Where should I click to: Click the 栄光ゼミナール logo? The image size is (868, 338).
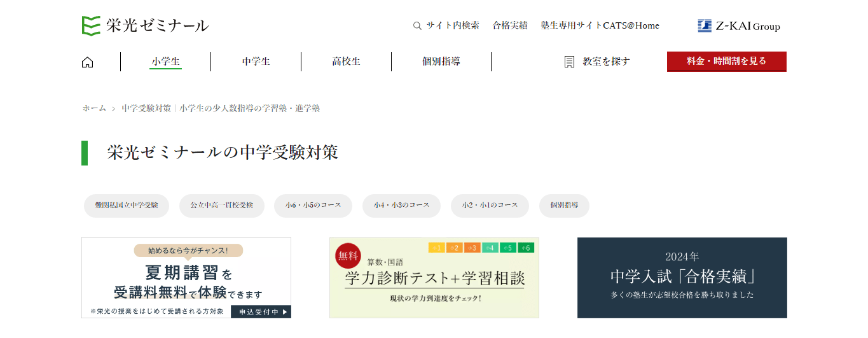click(x=145, y=25)
